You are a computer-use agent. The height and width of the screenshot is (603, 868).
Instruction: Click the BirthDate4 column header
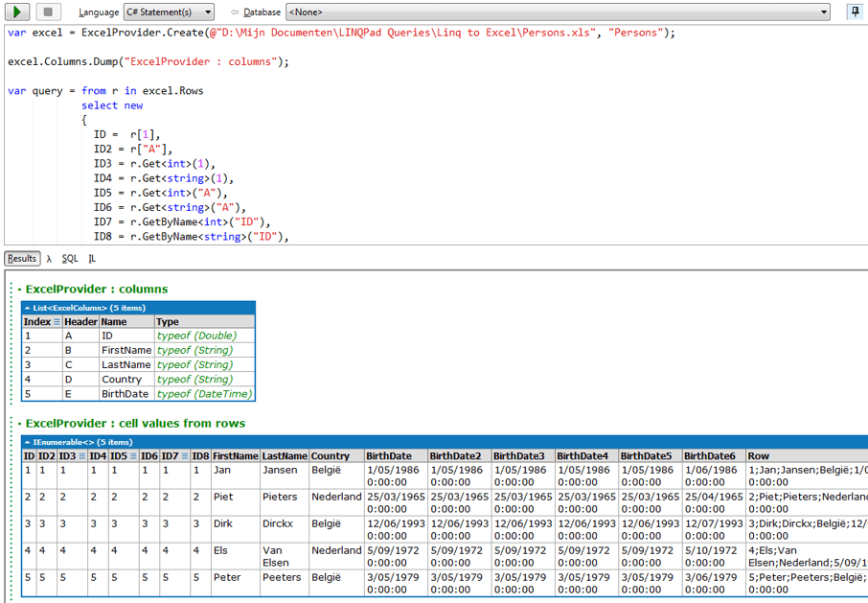tap(586, 456)
